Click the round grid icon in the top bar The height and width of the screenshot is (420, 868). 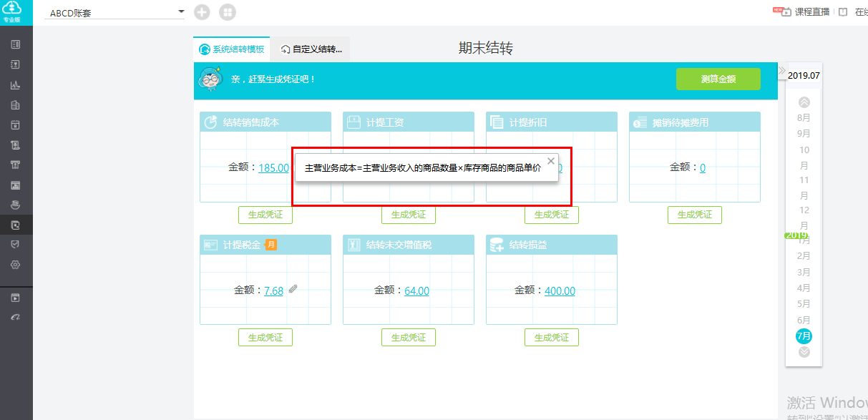pyautogui.click(x=228, y=12)
